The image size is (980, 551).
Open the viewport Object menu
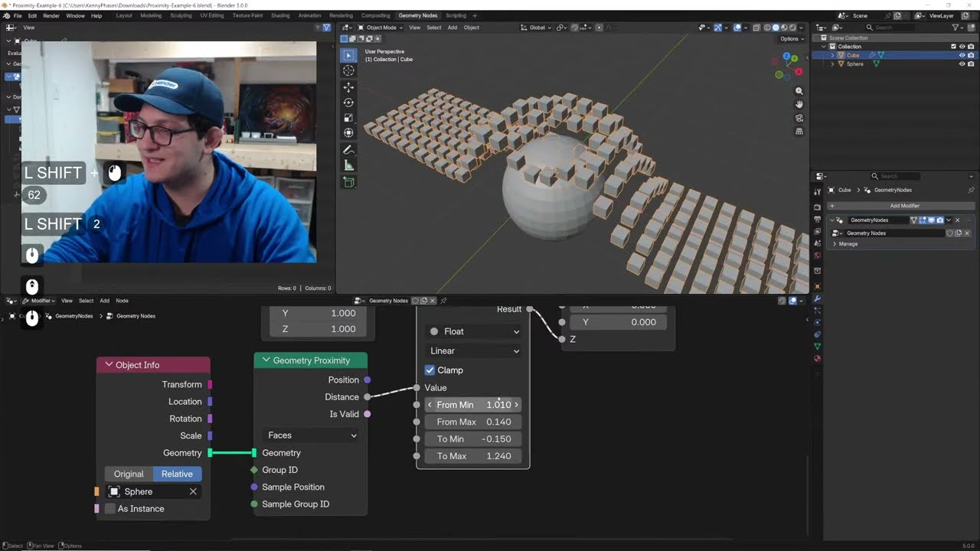coord(472,28)
